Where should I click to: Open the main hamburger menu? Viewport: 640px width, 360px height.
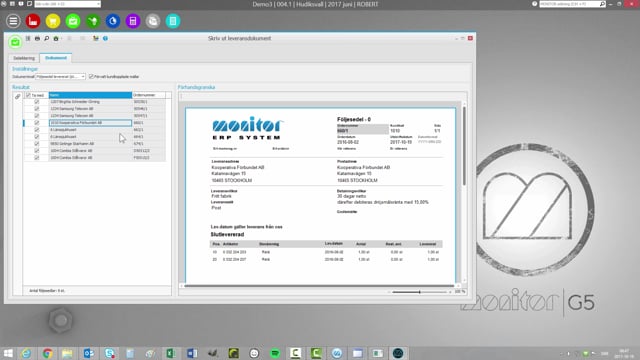[x=13, y=21]
